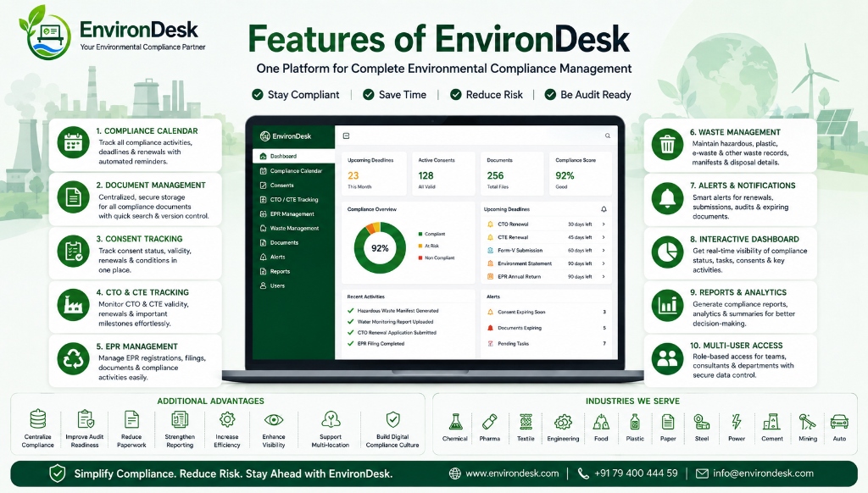This screenshot has height=493, width=868.
Task: Expand the CTO Renewal deadline chevron
Action: [604, 224]
